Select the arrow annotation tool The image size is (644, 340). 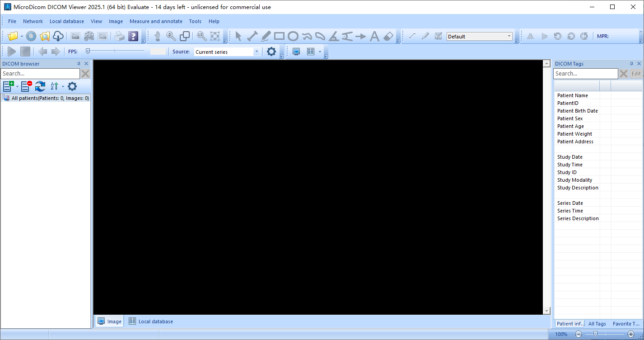(360, 37)
